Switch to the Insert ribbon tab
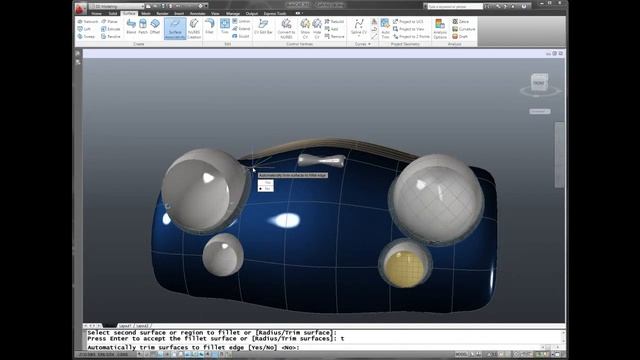Viewport: 640px width, 360px height. (179, 13)
